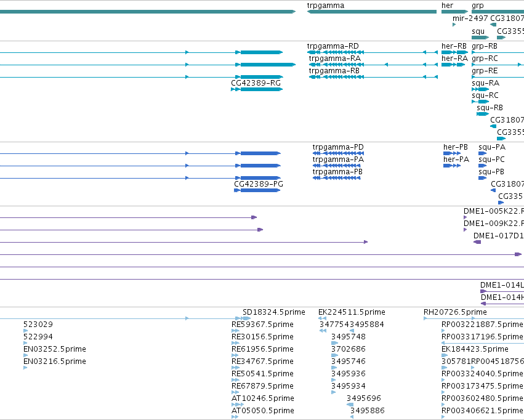
Task: Click the mir-2497 gene label
Action: click(x=470, y=18)
